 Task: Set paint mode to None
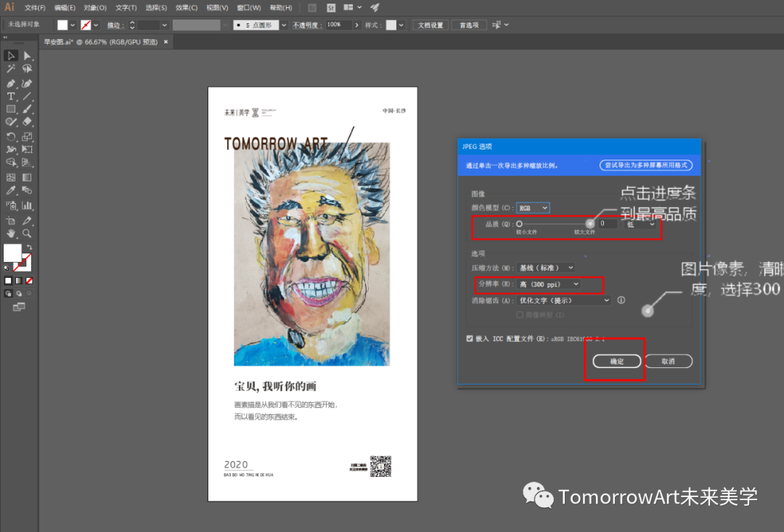click(x=29, y=280)
